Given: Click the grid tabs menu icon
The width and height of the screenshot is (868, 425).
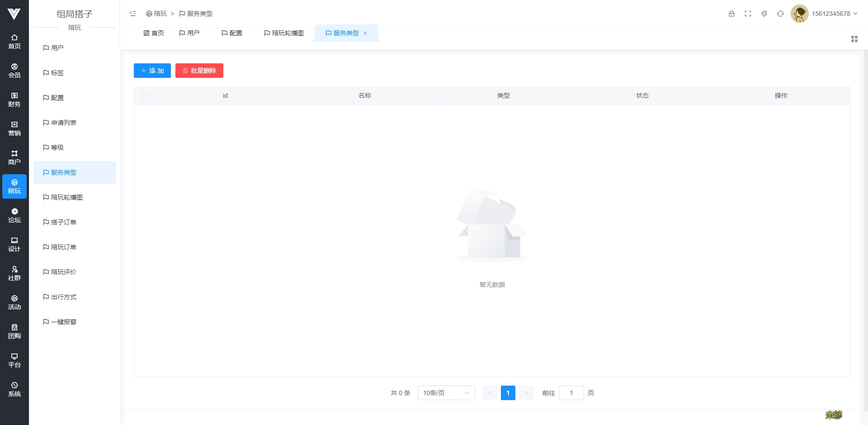Looking at the screenshot, I should (854, 39).
